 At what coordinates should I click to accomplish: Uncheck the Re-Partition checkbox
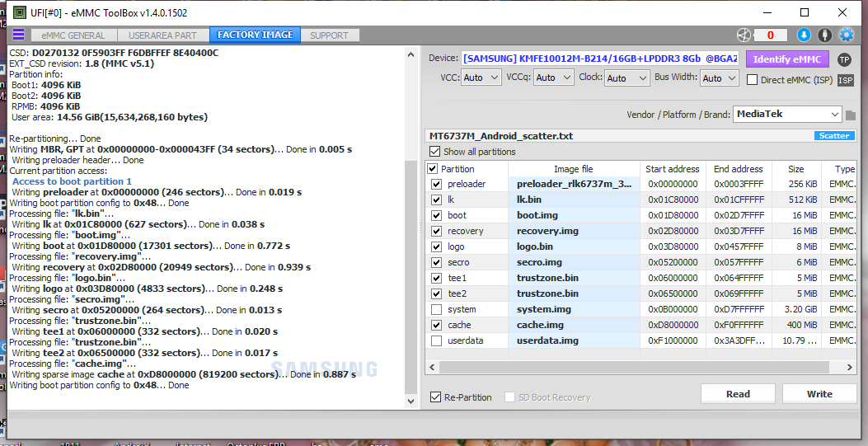436,397
